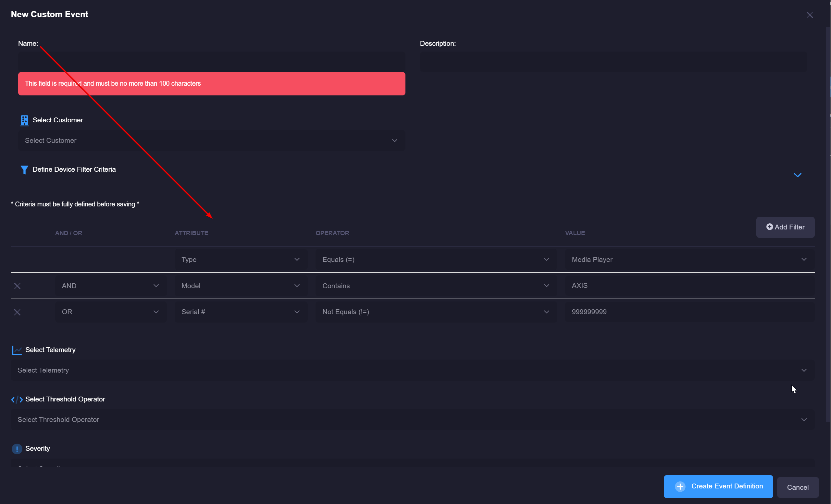The width and height of the screenshot is (831, 504).
Task: Collapse the Device Filter Criteria section chevron
Action: 797,175
